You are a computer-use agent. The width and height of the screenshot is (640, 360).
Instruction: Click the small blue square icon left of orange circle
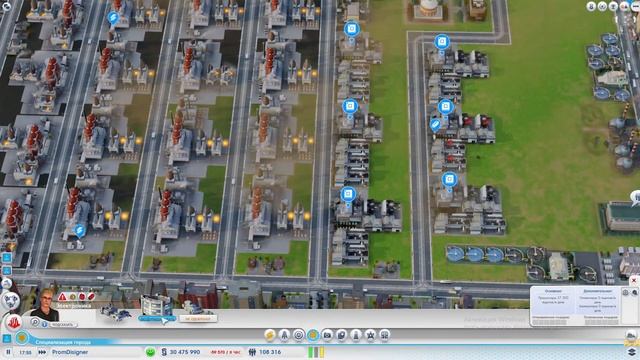[7, 338]
